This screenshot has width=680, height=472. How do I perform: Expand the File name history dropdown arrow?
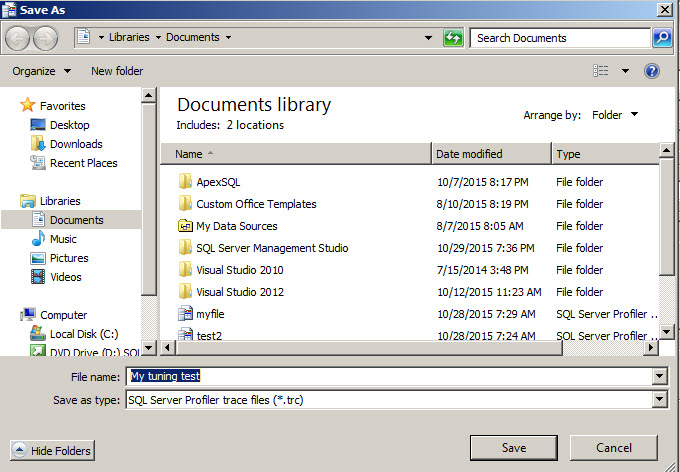pos(658,377)
